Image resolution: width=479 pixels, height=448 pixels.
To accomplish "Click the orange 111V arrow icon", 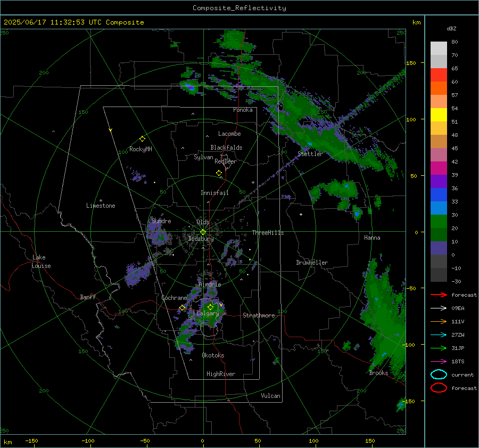I will (439, 321).
